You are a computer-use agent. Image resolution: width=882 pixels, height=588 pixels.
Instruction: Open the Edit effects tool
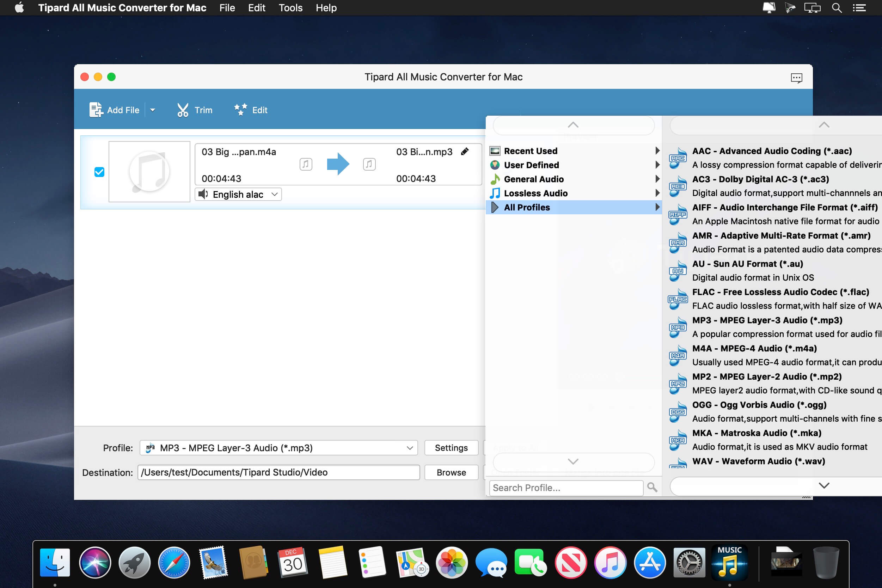point(241,110)
